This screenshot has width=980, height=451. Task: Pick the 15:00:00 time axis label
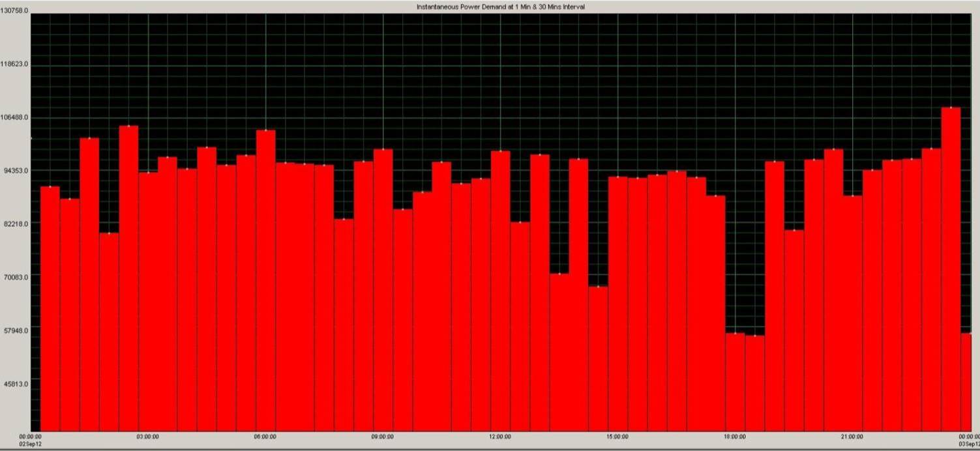click(617, 437)
